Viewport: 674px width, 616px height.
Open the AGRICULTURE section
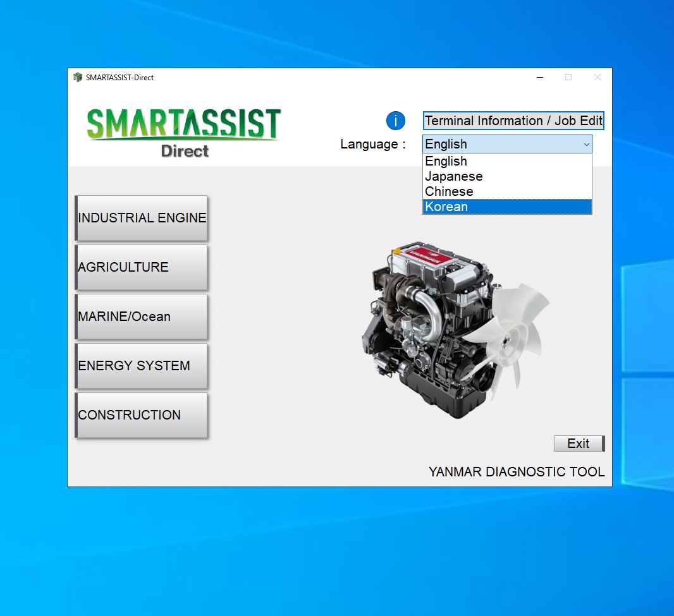click(x=141, y=267)
